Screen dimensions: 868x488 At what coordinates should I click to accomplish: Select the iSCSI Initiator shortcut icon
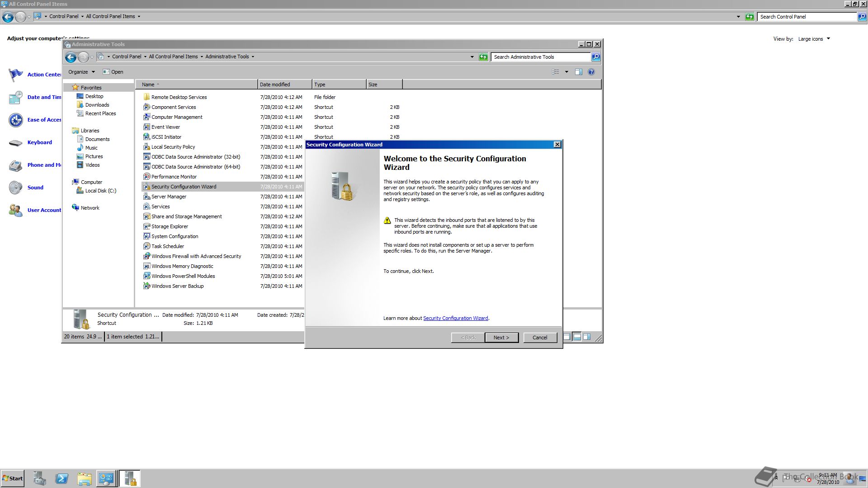click(146, 137)
